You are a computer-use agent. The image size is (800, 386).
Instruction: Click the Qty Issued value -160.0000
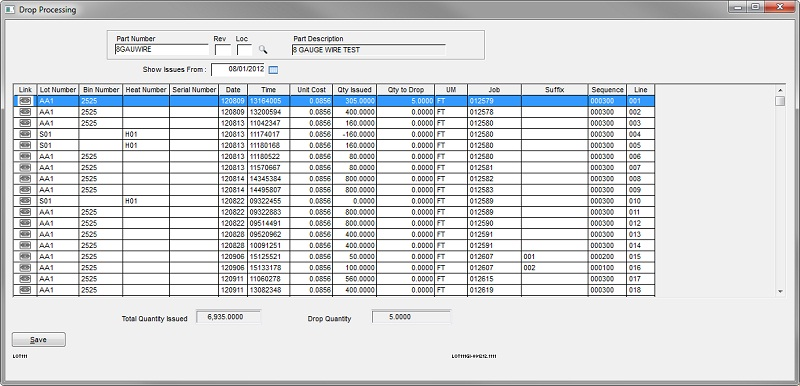(x=355, y=134)
